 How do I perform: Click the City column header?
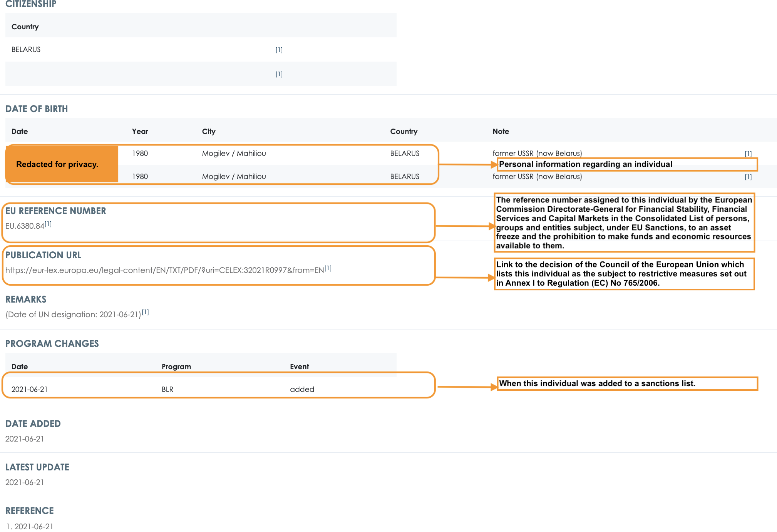(209, 131)
